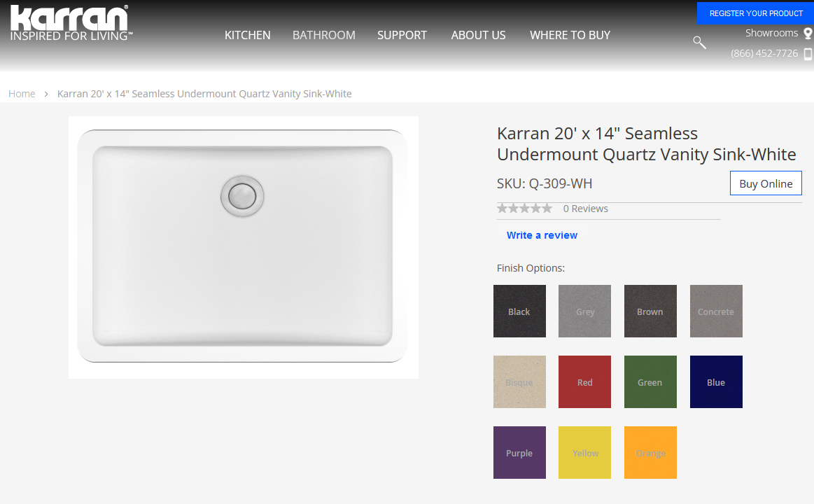
Task: Go to the Home breadcrumb link
Action: click(22, 94)
